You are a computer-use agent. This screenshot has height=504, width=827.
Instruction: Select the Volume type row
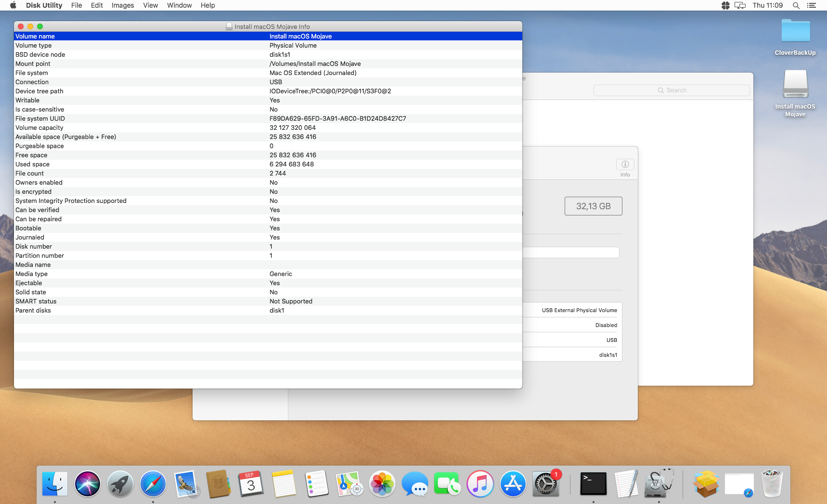268,45
